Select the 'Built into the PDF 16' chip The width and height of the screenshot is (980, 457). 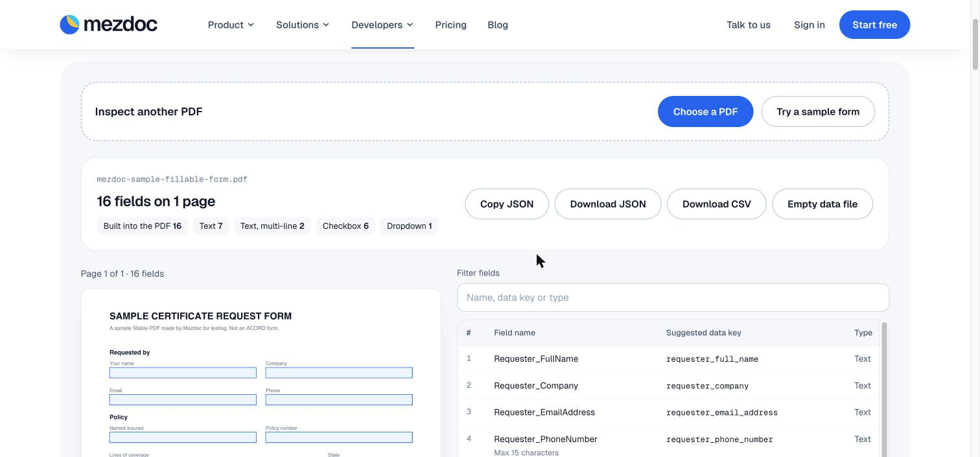(143, 226)
